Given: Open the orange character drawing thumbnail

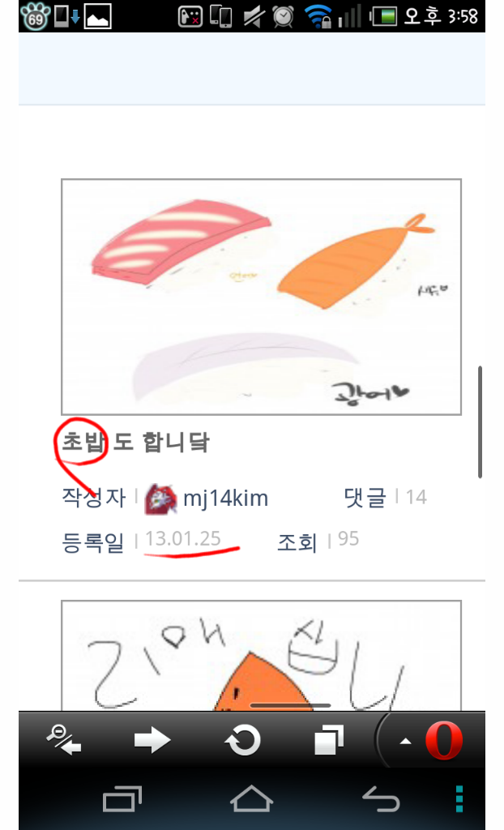Looking at the screenshot, I should [261, 655].
